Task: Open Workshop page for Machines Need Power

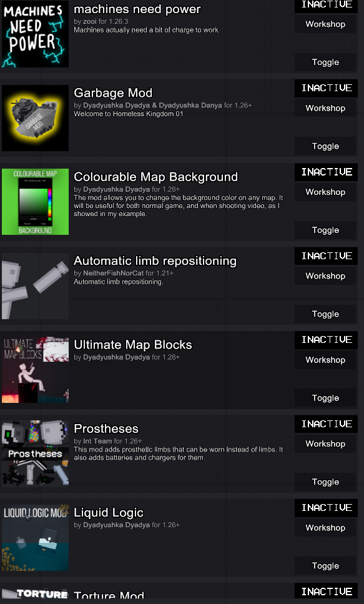Action: [x=325, y=24]
